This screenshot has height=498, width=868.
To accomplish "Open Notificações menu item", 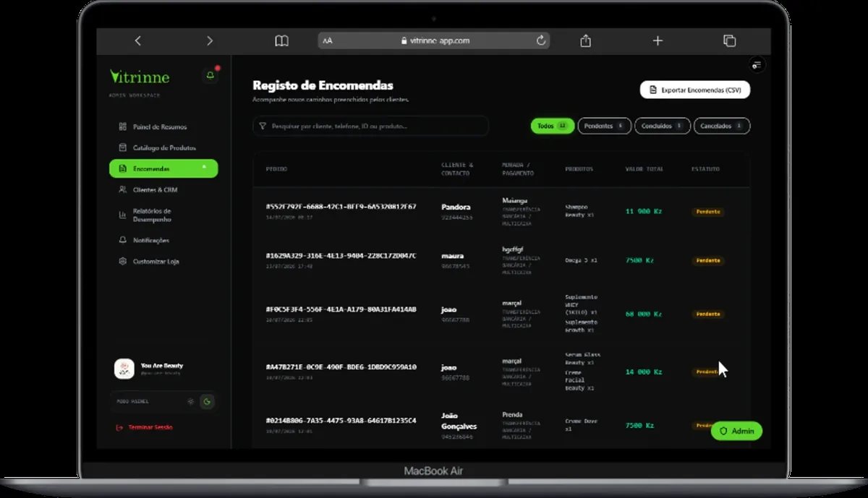I will coord(163,240).
